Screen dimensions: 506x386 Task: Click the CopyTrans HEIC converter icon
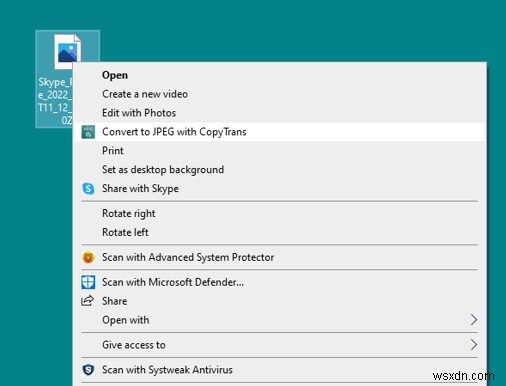[x=88, y=132]
